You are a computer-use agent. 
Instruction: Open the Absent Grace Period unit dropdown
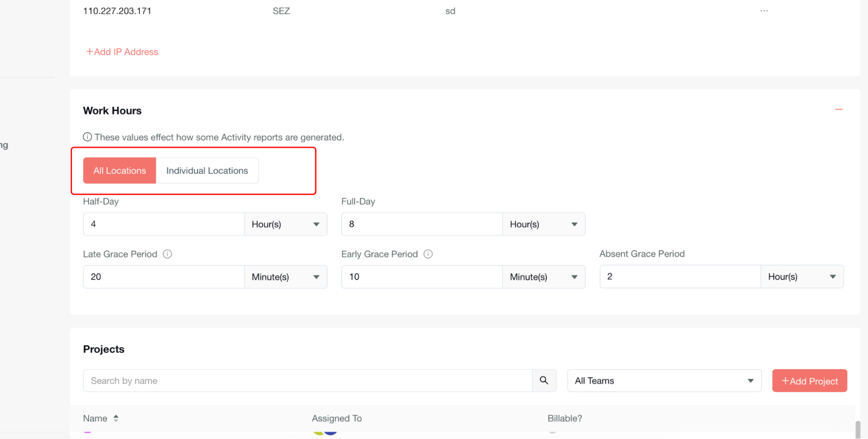tap(802, 277)
